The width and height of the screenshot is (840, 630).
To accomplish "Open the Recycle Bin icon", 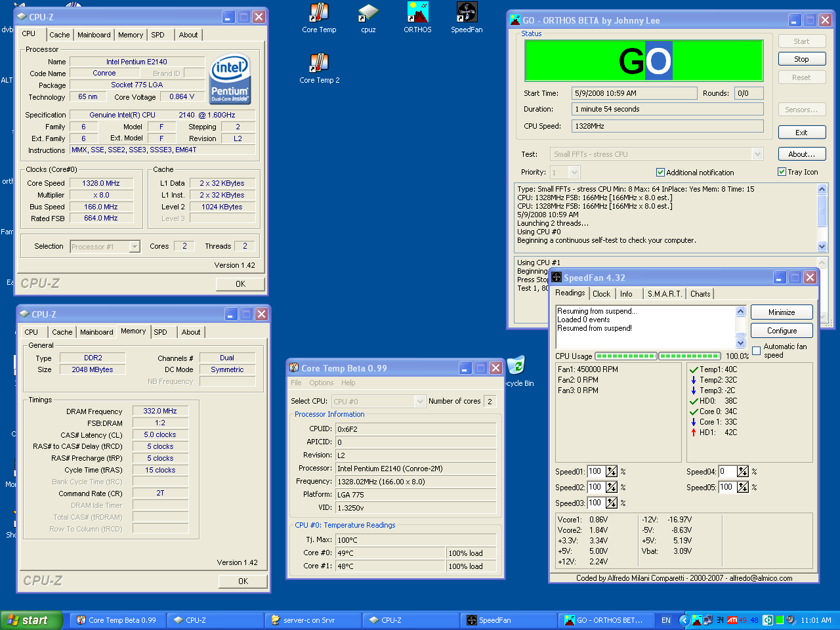I will 516,366.
